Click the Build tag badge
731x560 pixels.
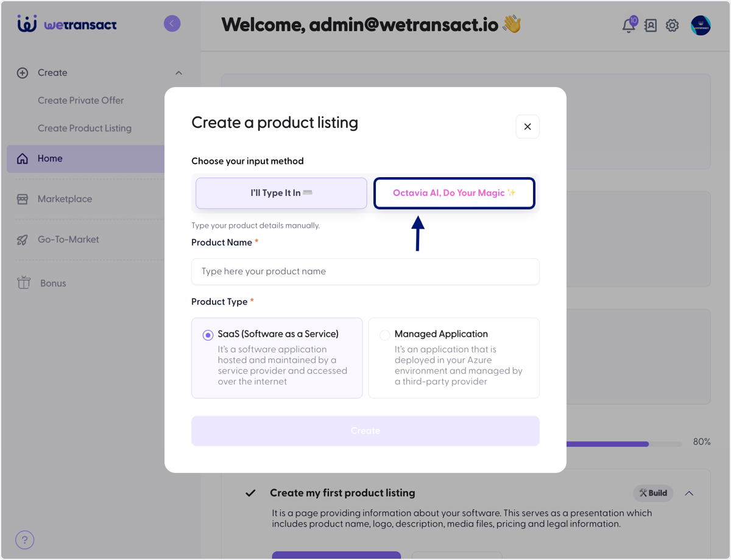pos(653,493)
